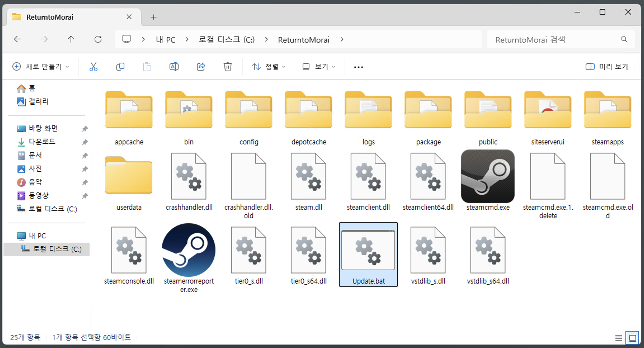644x348 pixels.
Task: Toggle the 미리 보기 preview pane
Action: click(x=607, y=67)
